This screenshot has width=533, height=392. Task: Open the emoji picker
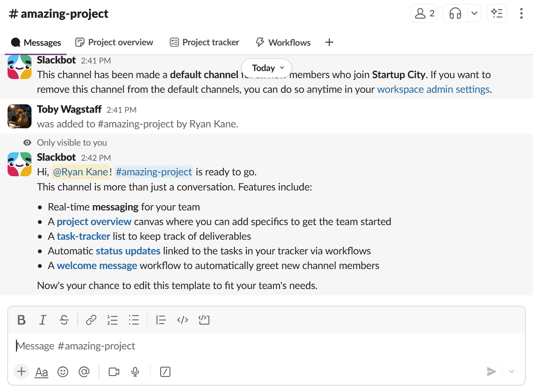click(63, 372)
